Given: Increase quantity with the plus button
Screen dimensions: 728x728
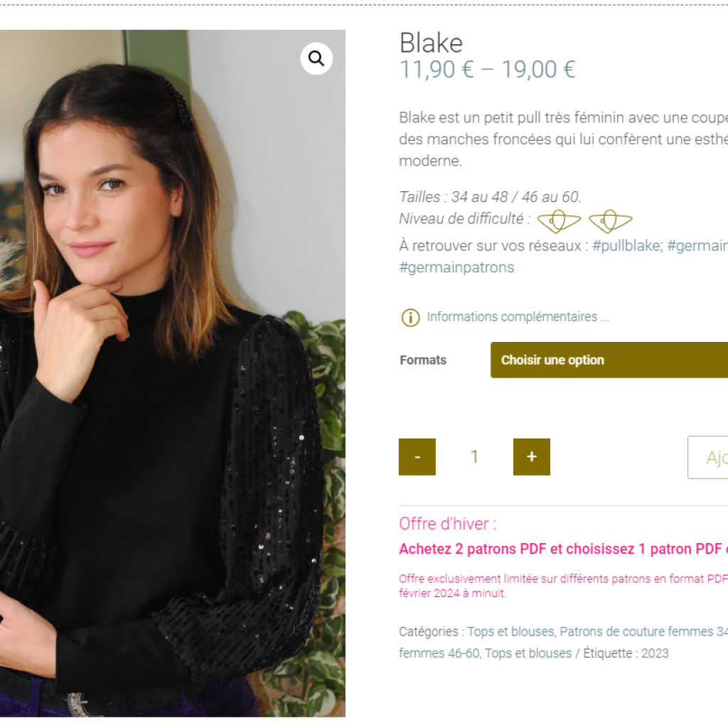Looking at the screenshot, I should [531, 457].
